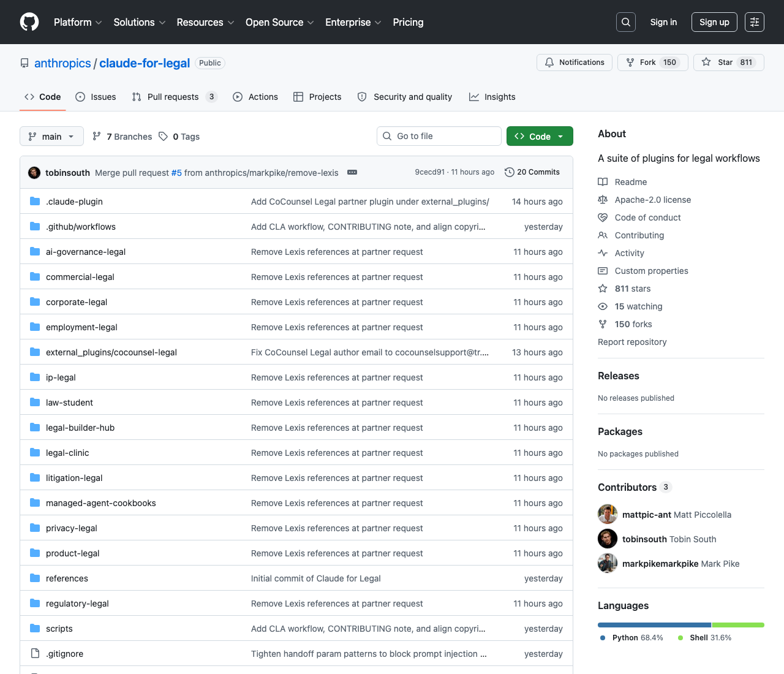Click the fork icon beside 150 forks
Screen dimensions: 784x674
[x=603, y=324]
